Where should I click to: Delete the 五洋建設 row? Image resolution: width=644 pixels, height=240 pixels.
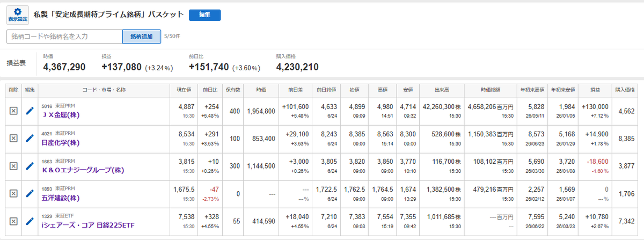tap(14, 193)
